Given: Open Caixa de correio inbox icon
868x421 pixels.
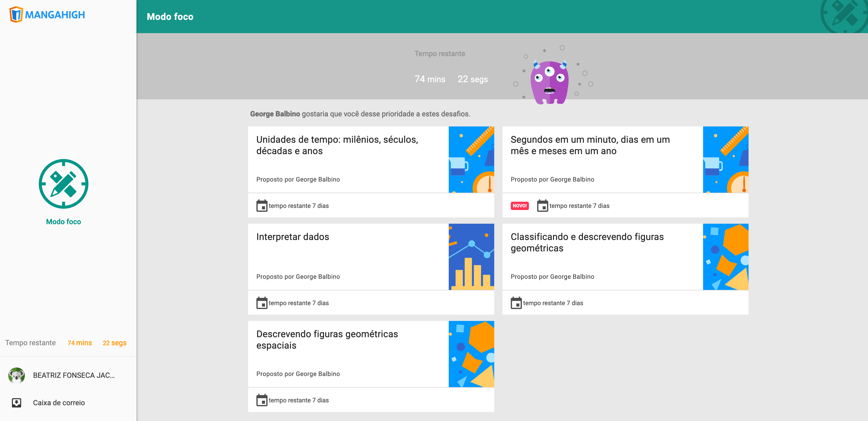Looking at the screenshot, I should pos(17,403).
